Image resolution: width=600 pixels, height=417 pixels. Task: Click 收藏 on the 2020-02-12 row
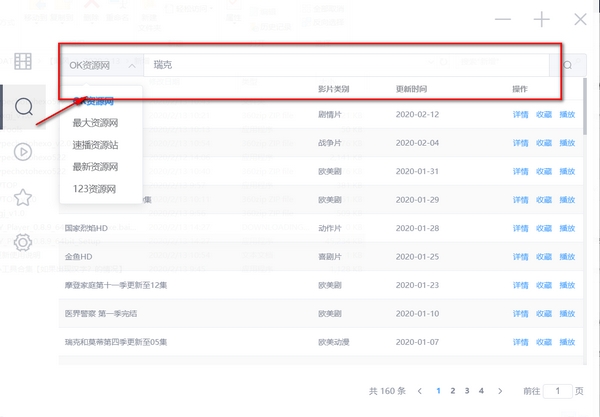(544, 114)
